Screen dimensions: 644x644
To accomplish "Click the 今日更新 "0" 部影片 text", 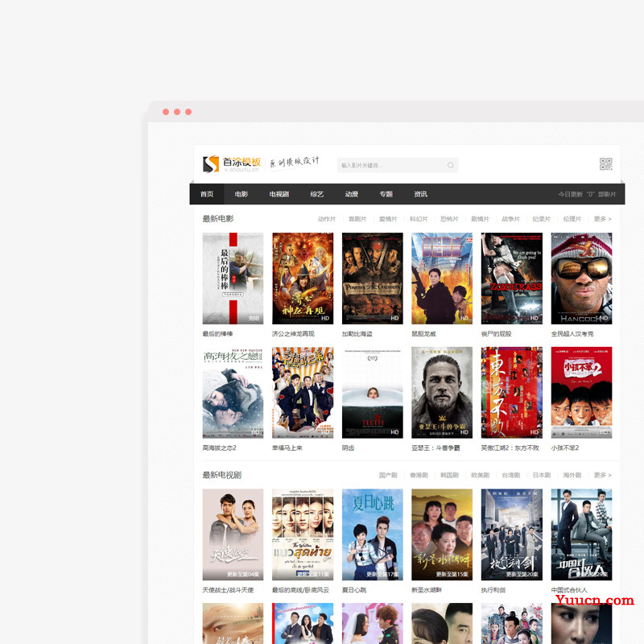I will pyautogui.click(x=587, y=194).
